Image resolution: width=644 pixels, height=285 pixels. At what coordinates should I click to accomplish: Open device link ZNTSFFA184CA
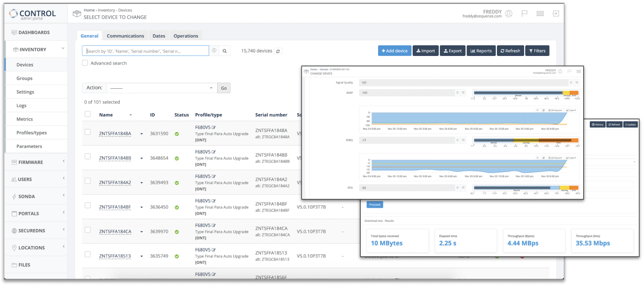[115, 232]
